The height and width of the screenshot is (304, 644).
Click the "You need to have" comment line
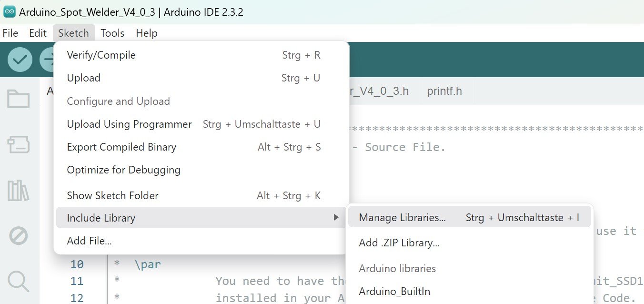280,281
